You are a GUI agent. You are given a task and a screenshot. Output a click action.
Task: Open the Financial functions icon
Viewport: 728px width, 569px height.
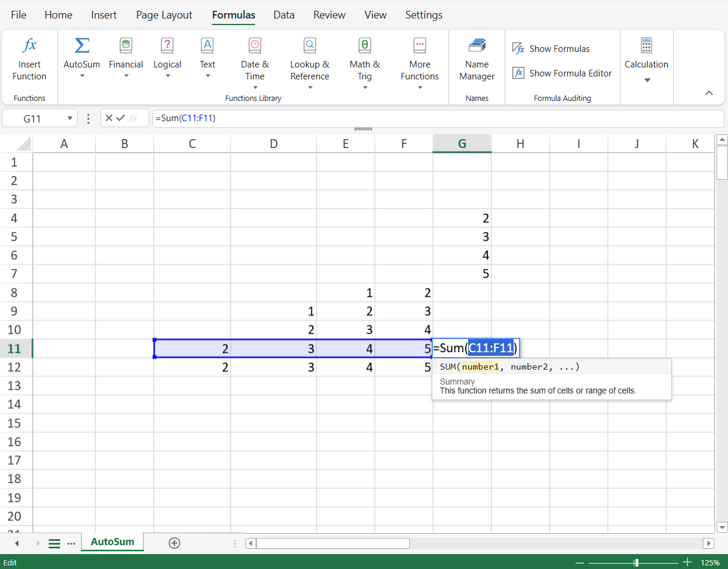coord(126,45)
